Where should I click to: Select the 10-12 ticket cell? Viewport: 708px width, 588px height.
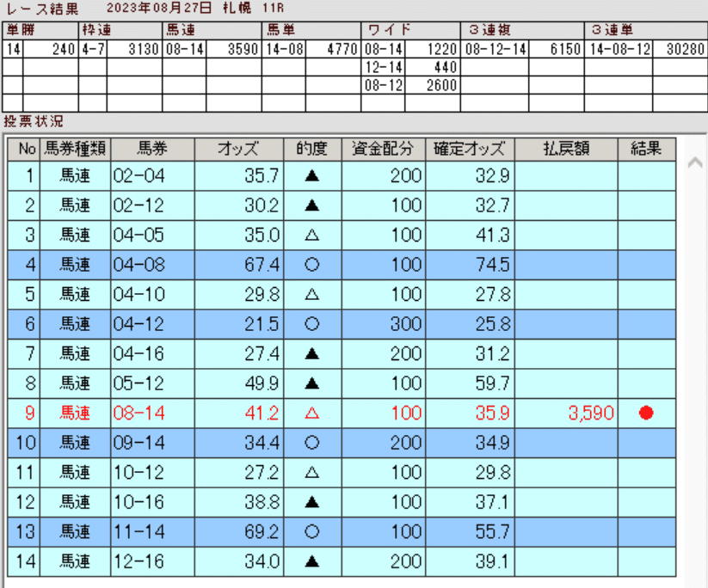[152, 473]
